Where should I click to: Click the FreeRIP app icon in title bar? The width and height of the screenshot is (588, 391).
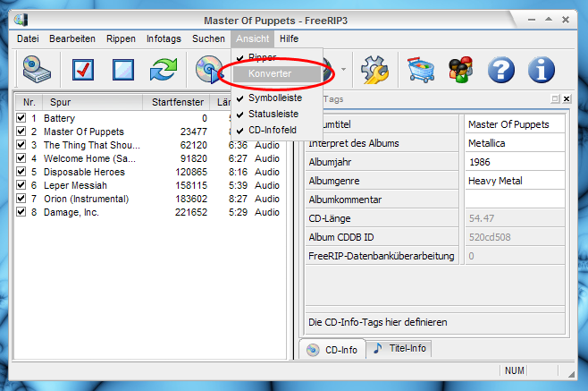[21, 20]
